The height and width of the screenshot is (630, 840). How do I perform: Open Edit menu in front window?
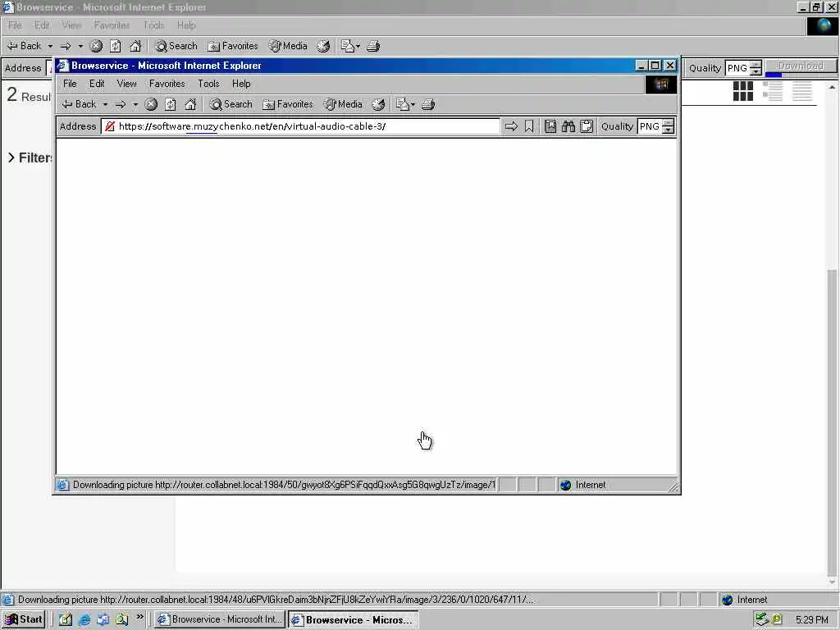click(97, 84)
